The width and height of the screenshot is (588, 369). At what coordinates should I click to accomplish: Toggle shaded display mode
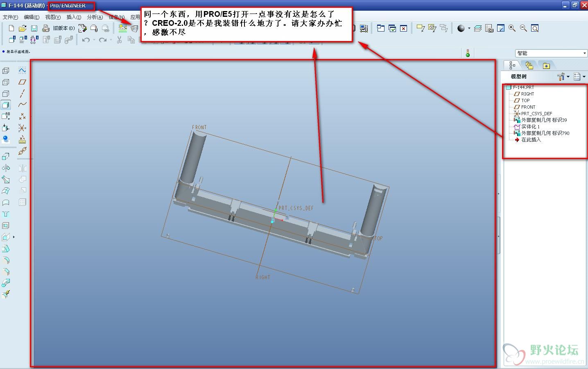(6, 105)
